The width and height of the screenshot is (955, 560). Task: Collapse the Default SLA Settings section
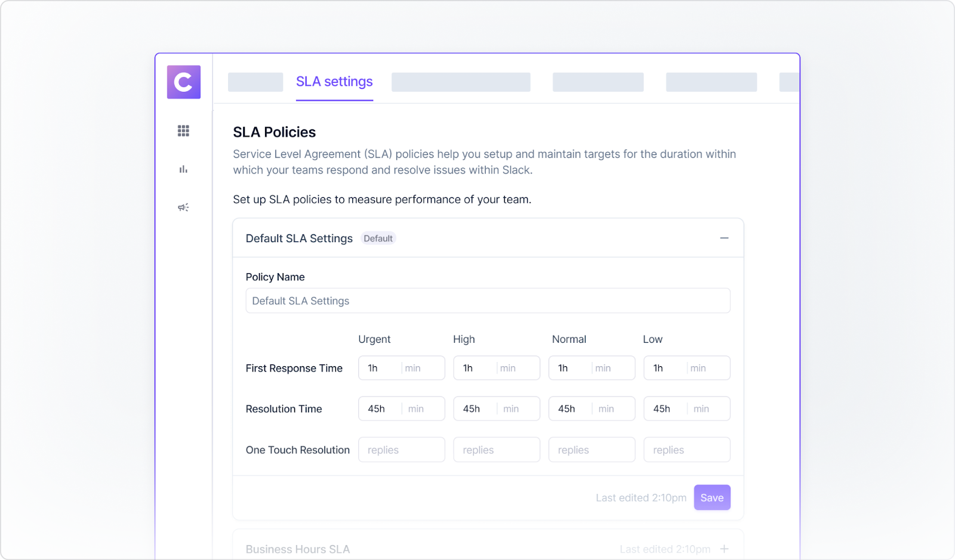[725, 237]
